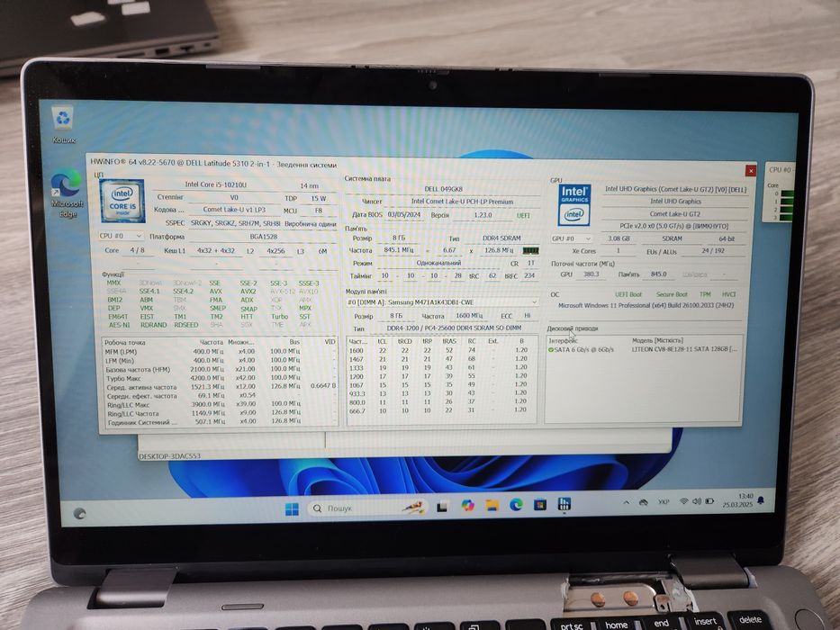This screenshot has height=630, width=840.
Task: Switch the keyboard language indicator УКР
Action: point(664,502)
